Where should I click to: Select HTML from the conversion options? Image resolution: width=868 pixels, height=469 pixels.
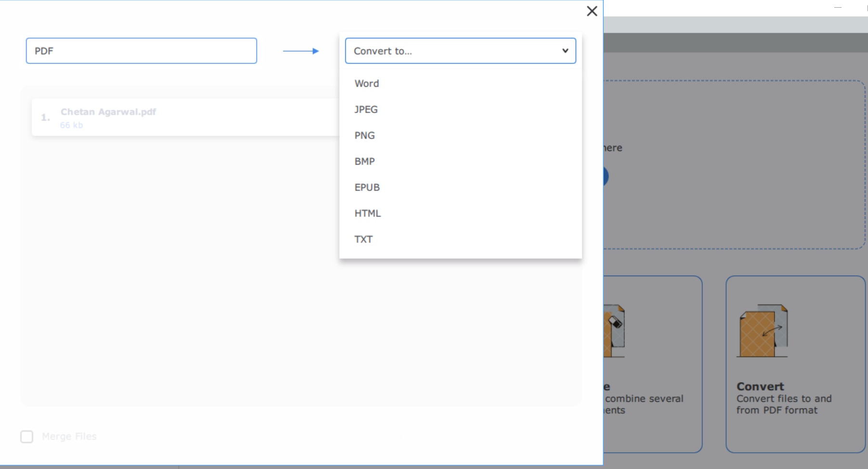tap(367, 213)
